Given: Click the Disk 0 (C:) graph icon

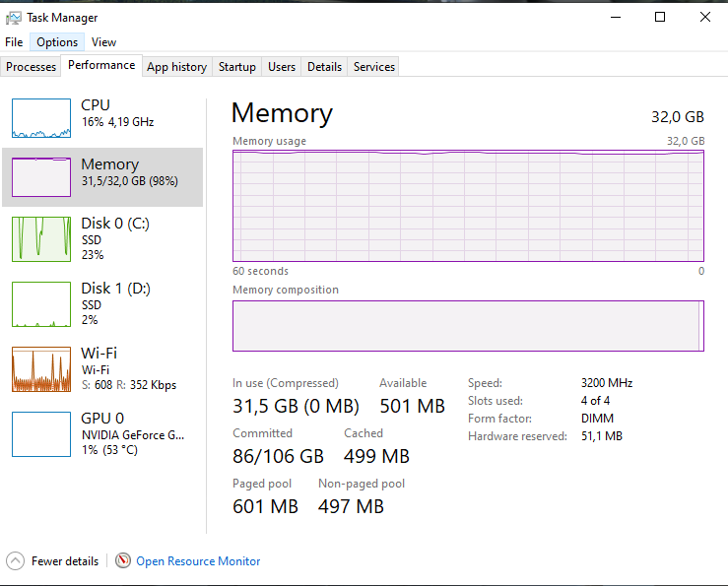Looking at the screenshot, I should coord(41,239).
